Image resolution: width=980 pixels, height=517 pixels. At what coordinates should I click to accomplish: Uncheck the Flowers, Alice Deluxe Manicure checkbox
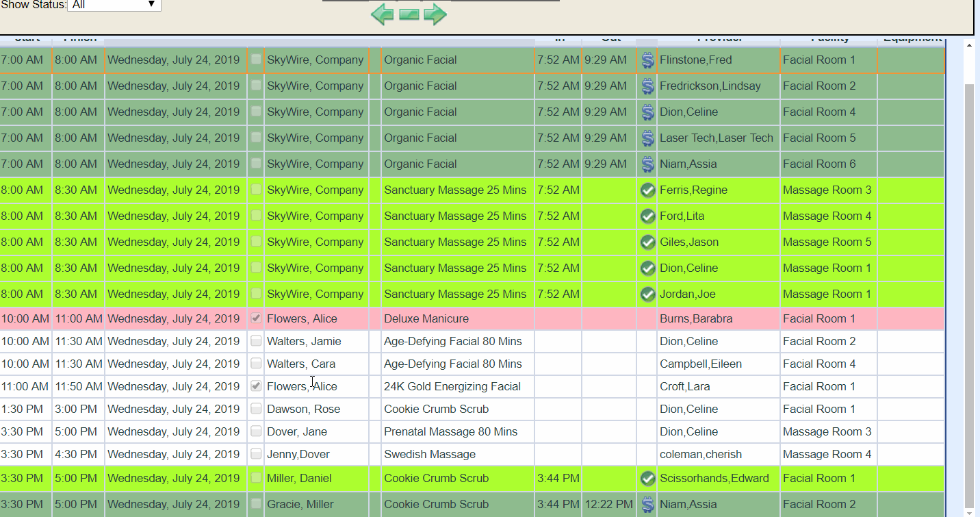256,318
